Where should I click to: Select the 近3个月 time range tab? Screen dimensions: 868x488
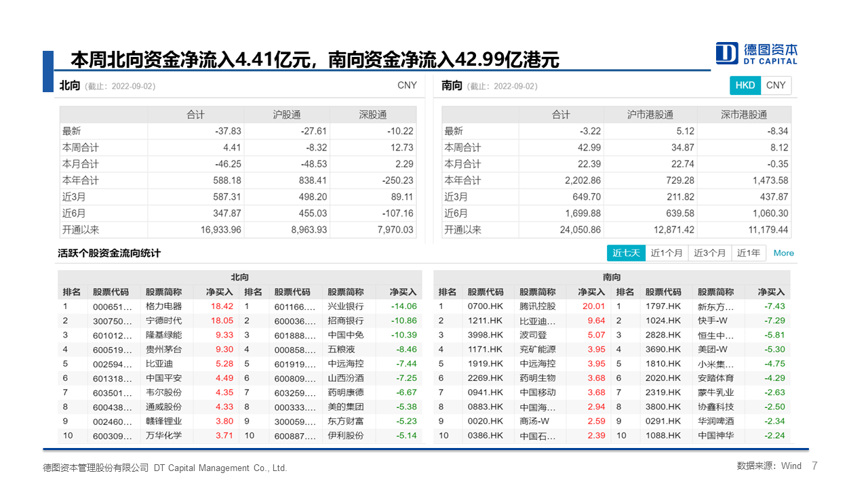(x=709, y=253)
